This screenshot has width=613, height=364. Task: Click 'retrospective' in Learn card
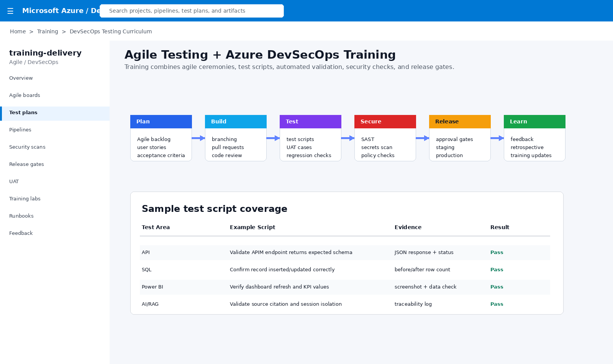click(527, 148)
